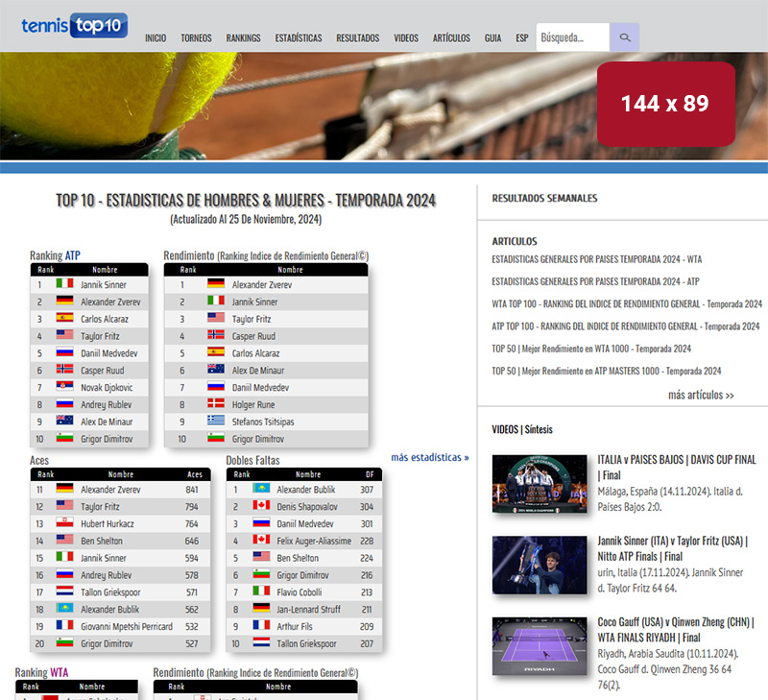Click Poland flag next to Hubert Hurkacz
Viewport: 768px width, 700px height.
coord(64,522)
